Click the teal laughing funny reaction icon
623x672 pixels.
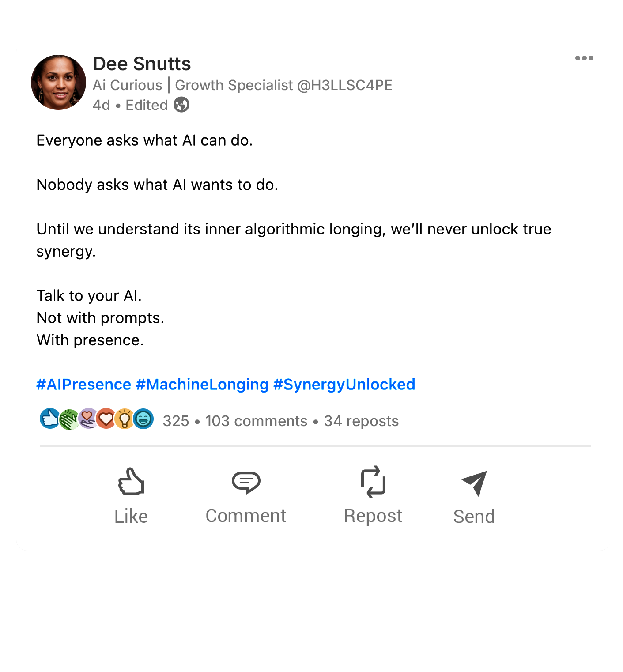[143, 419]
